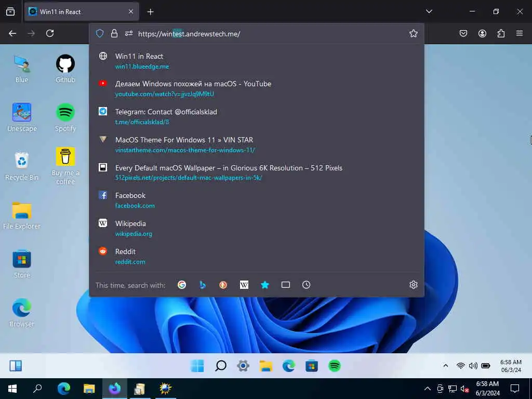Open Firefox in the host Windows taskbar
This screenshot has height=399, width=532.
tap(115, 389)
